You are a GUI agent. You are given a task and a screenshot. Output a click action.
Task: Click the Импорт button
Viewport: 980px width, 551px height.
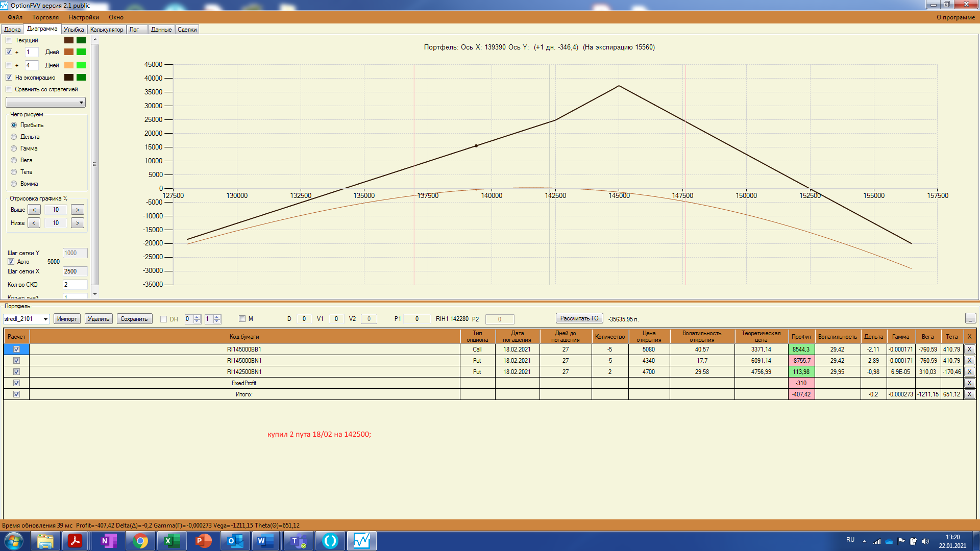tap(67, 319)
